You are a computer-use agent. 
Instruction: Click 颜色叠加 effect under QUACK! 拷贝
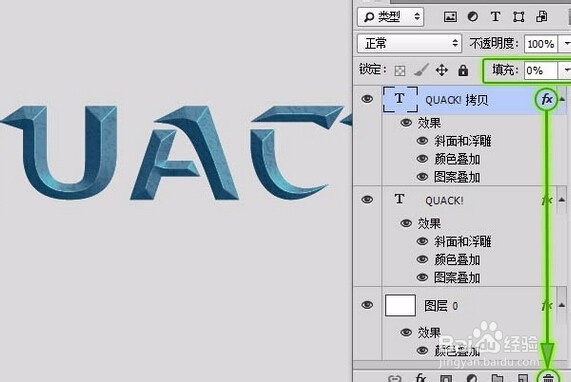click(x=457, y=159)
